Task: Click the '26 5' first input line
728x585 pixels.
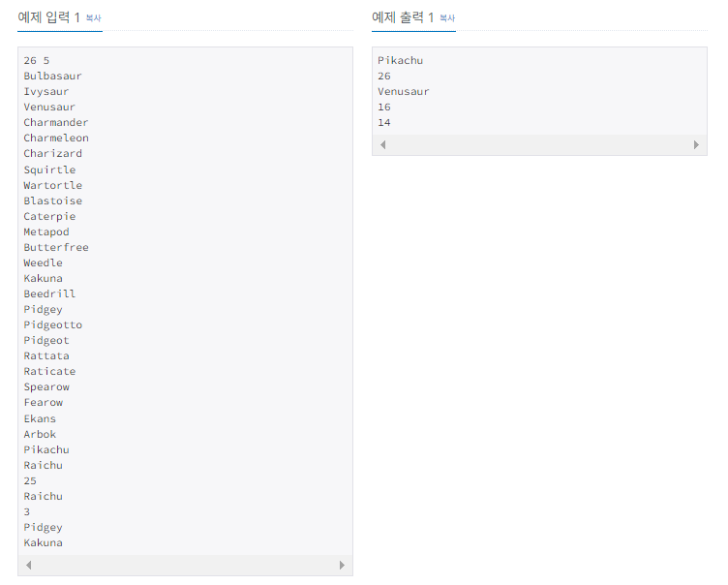Action: (37, 60)
